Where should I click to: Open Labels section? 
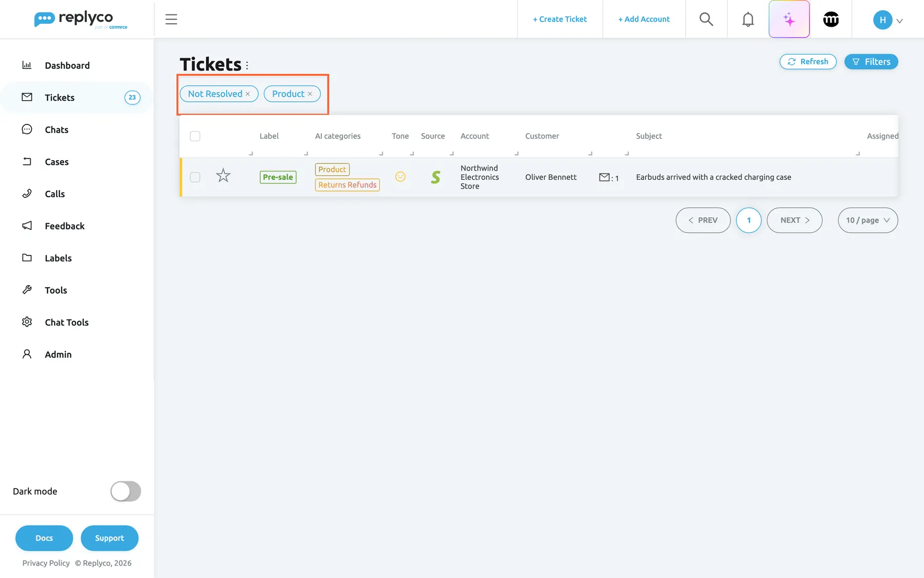pos(58,258)
